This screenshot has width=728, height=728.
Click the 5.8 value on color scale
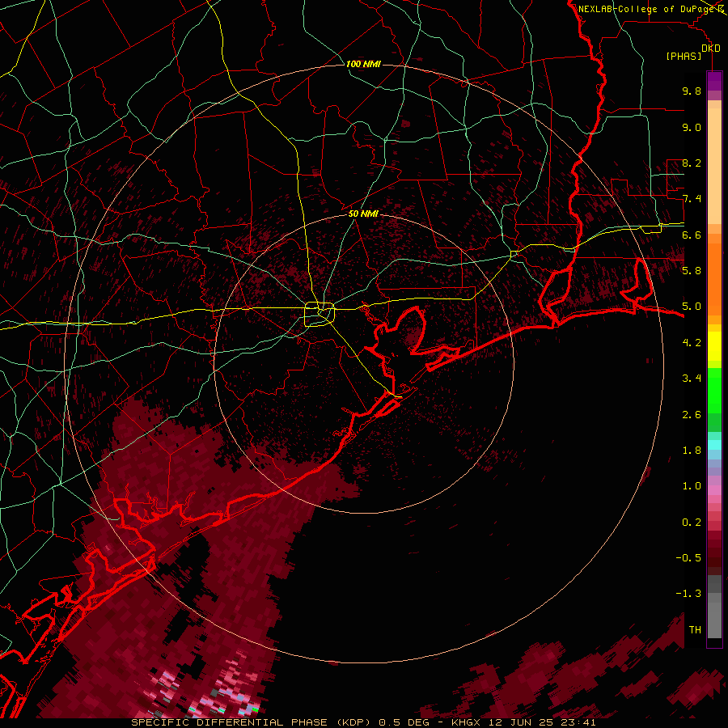tap(692, 271)
